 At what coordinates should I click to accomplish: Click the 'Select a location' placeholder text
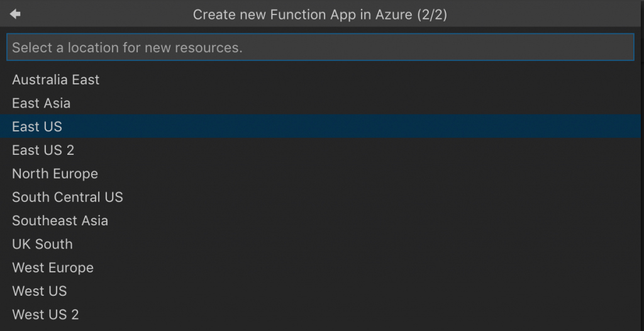pyautogui.click(x=127, y=47)
